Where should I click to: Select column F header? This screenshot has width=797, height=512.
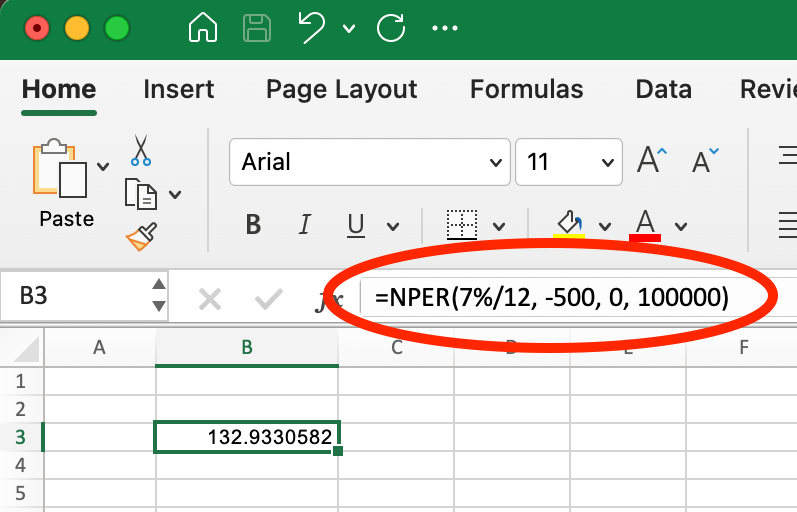pos(744,348)
